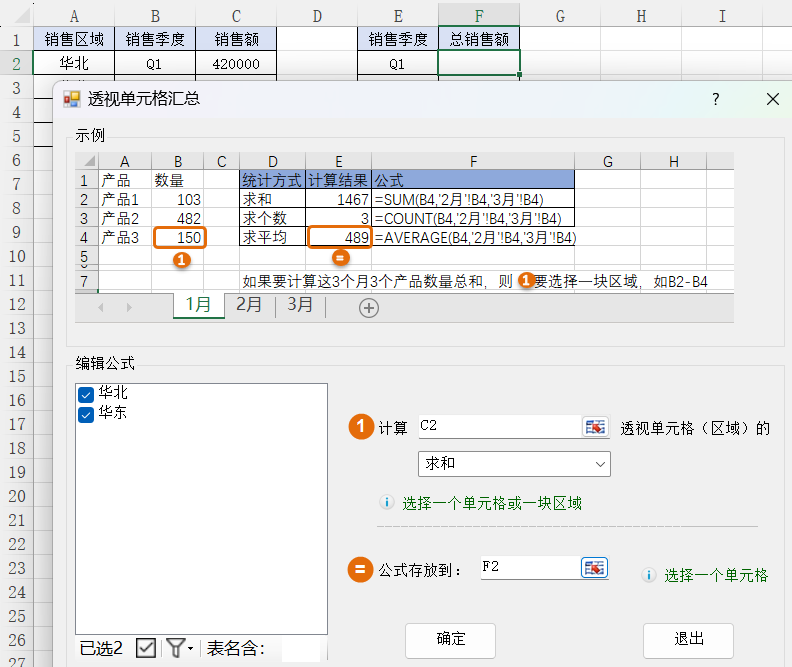
Task: Click the 表名含 filter text box
Action: point(300,649)
